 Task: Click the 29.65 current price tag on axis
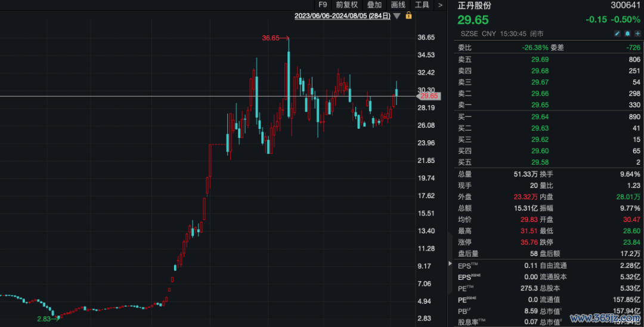[428, 96]
